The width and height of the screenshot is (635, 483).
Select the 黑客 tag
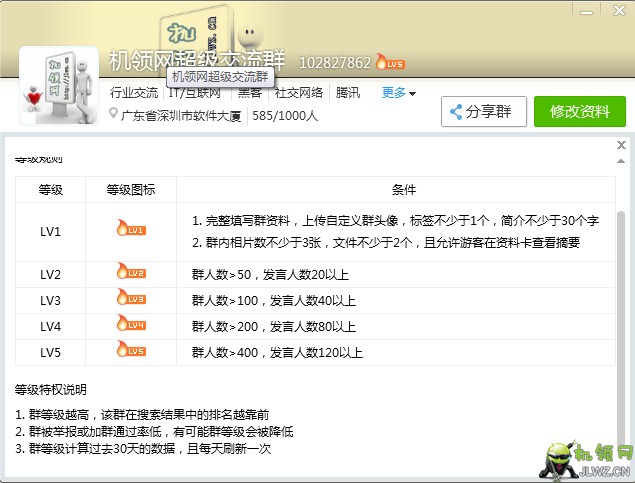pos(249,93)
